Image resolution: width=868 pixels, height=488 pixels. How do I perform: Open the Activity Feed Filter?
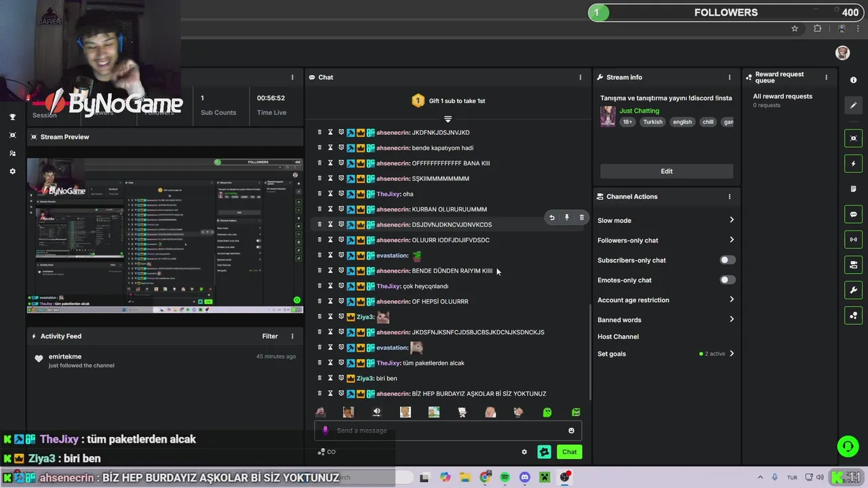point(270,336)
